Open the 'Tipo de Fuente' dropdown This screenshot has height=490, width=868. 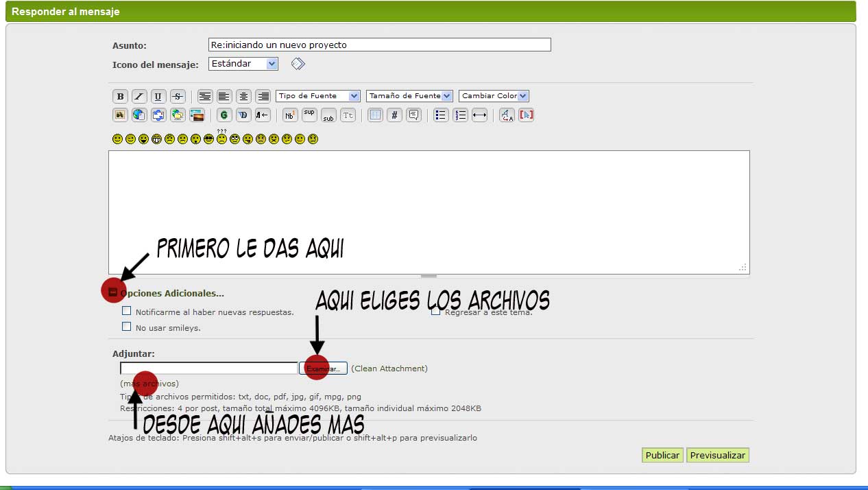point(318,96)
